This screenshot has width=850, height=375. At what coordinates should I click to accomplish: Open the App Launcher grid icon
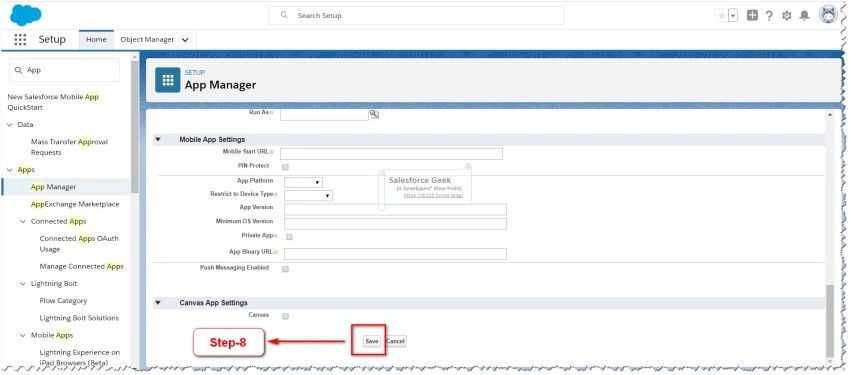point(20,40)
